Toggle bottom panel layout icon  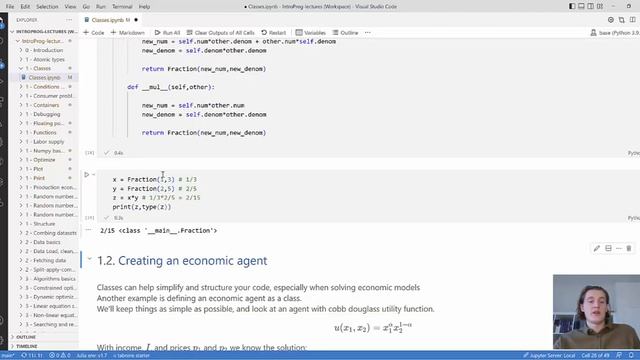pyautogui.click(x=581, y=7)
